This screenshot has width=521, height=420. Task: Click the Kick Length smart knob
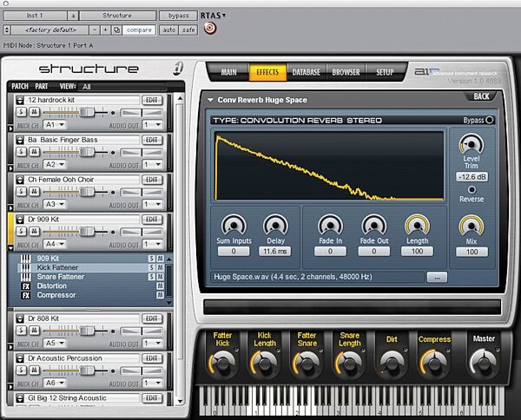264,363
